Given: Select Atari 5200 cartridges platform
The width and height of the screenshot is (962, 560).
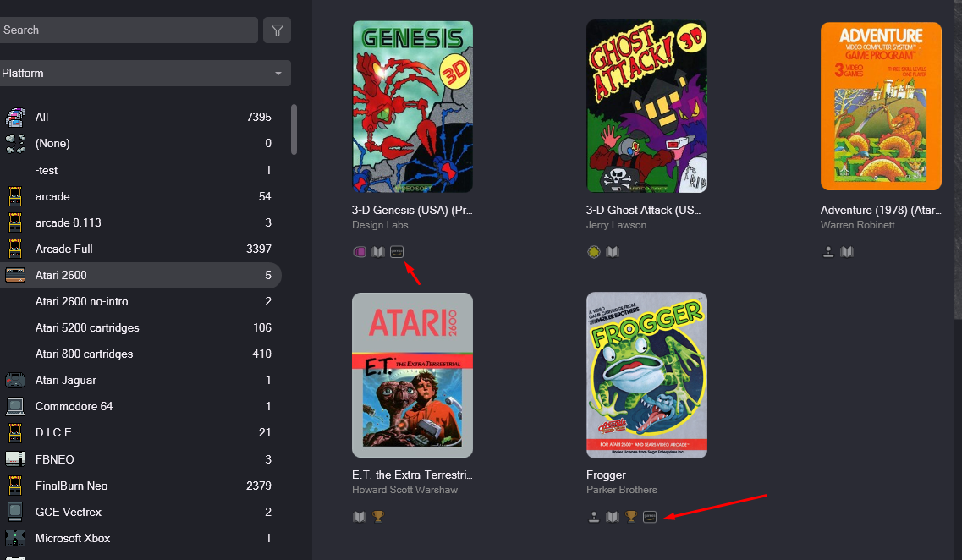Looking at the screenshot, I should tap(140, 327).
